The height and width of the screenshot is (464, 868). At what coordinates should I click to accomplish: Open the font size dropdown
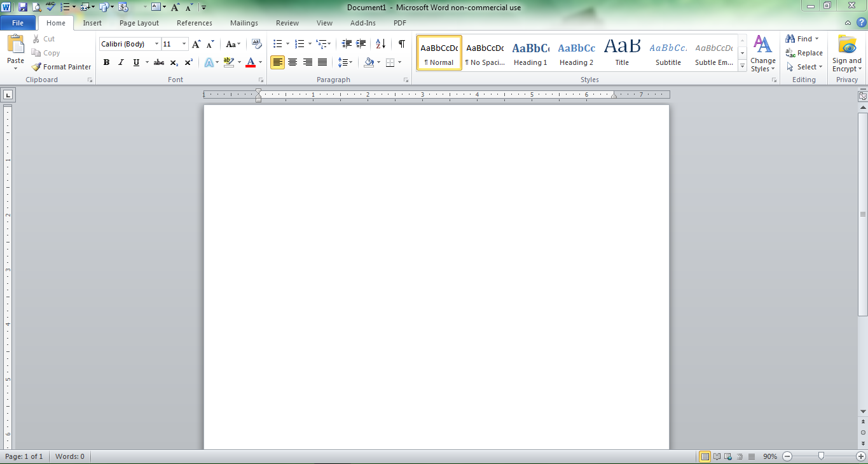click(x=184, y=44)
